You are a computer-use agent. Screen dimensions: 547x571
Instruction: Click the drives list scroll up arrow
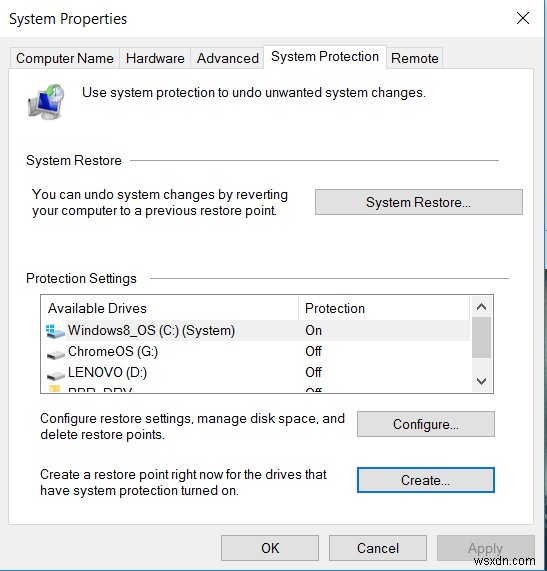point(481,307)
